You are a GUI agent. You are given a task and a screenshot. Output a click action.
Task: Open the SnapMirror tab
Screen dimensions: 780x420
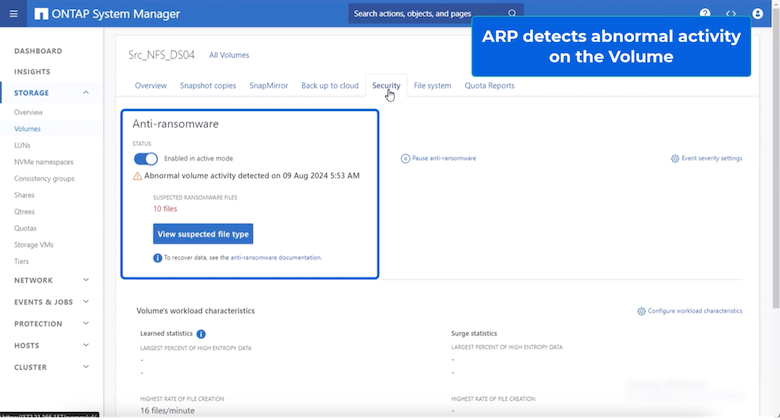tap(269, 86)
